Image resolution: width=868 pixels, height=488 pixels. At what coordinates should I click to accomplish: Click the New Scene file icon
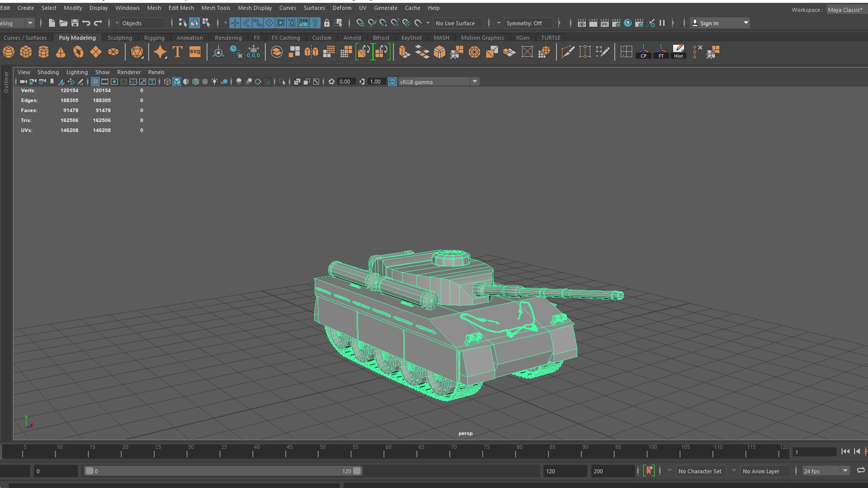[52, 23]
